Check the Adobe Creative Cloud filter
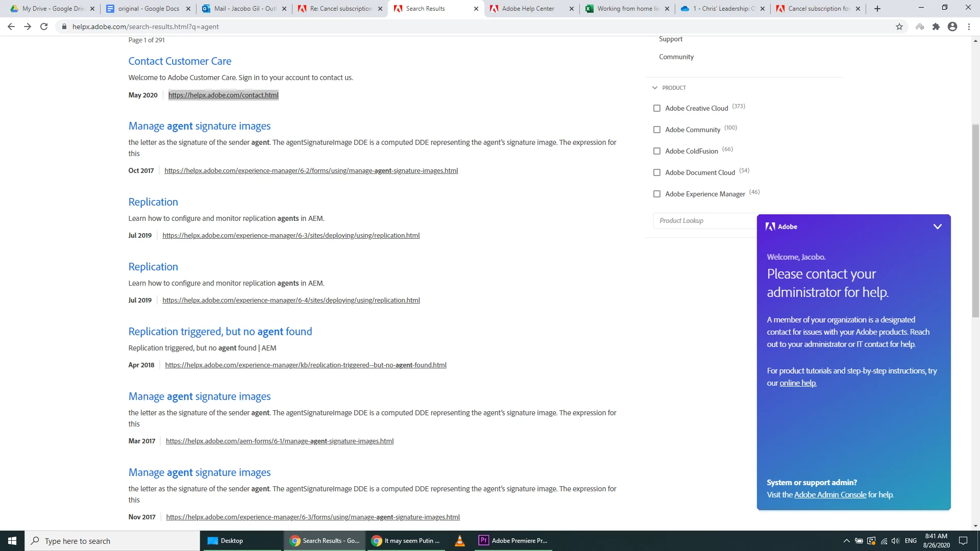The height and width of the screenshot is (551, 980). pyautogui.click(x=657, y=108)
